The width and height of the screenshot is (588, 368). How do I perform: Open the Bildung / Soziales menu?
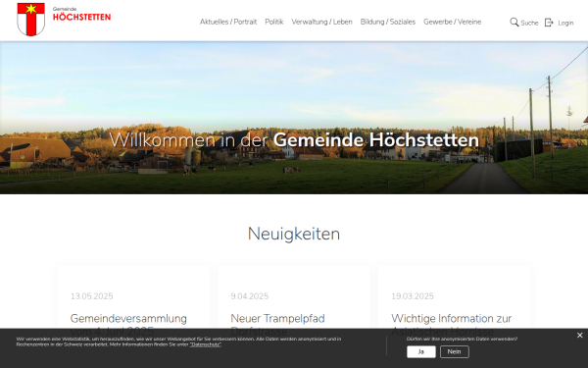[388, 22]
